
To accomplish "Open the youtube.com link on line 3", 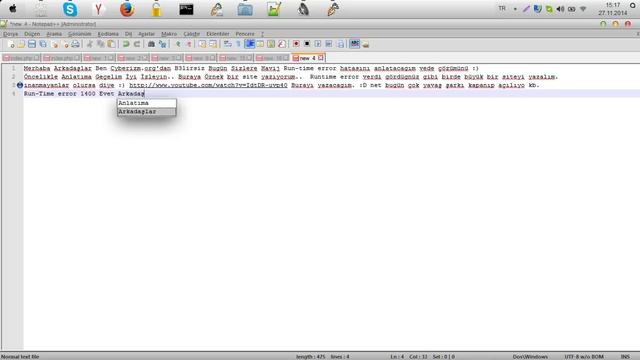I will [x=208, y=85].
